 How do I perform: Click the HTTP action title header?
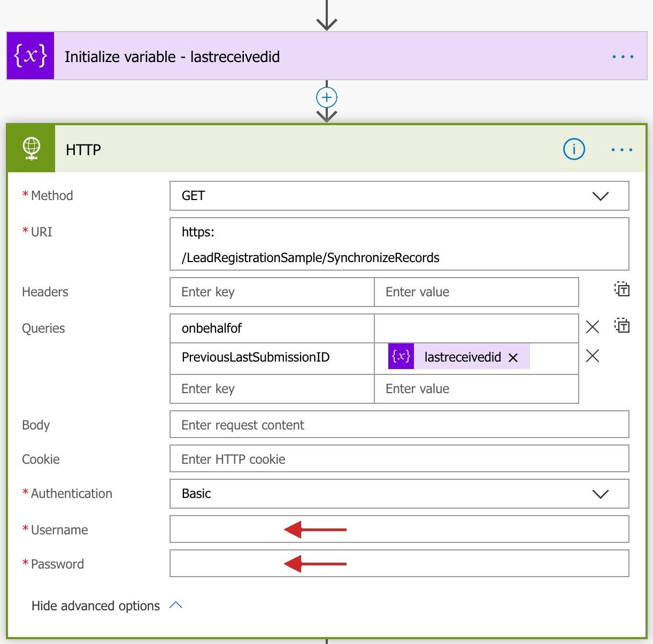pos(83,150)
